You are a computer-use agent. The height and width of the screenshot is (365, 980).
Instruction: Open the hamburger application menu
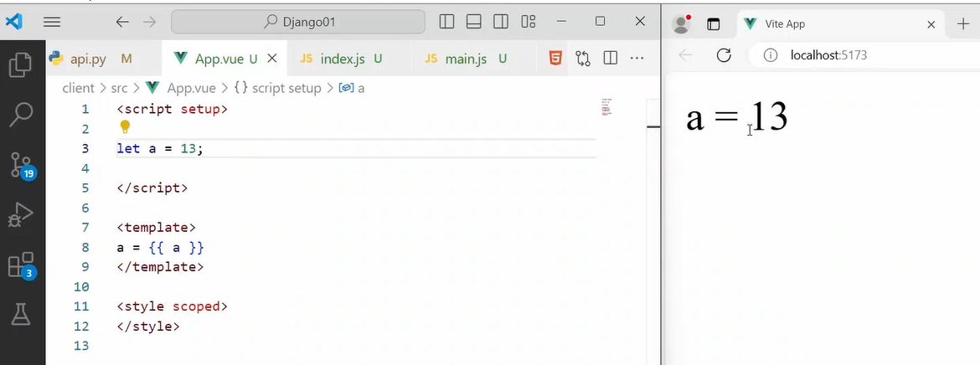pos(52,22)
